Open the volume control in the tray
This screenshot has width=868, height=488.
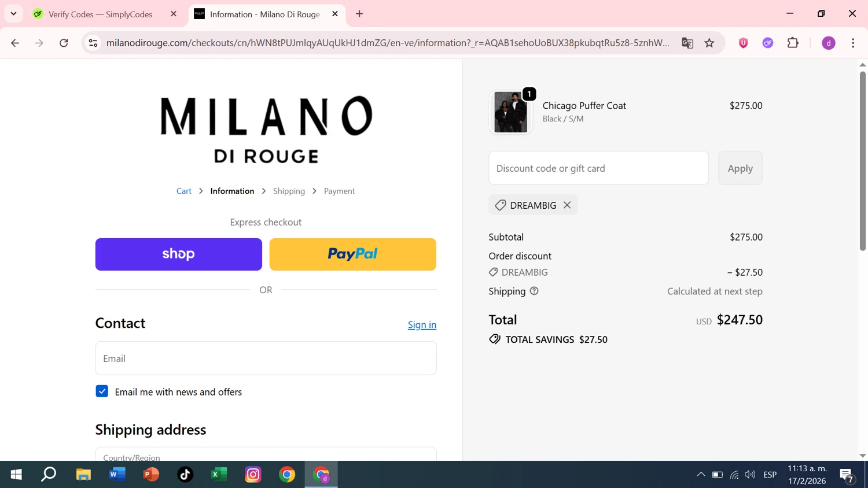[x=750, y=475]
